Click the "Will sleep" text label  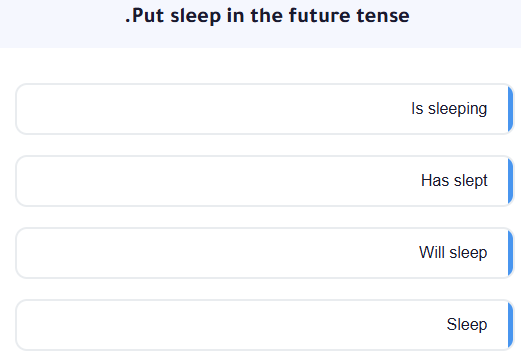pos(453,253)
